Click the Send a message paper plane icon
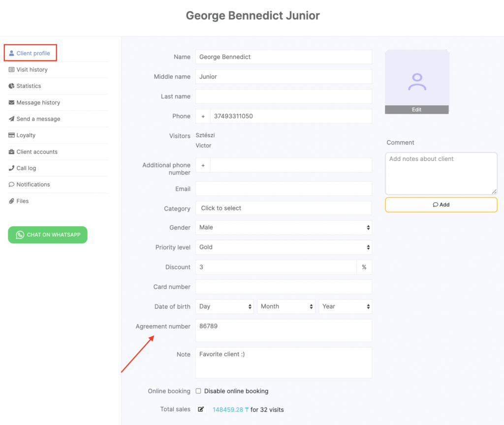 11,119
